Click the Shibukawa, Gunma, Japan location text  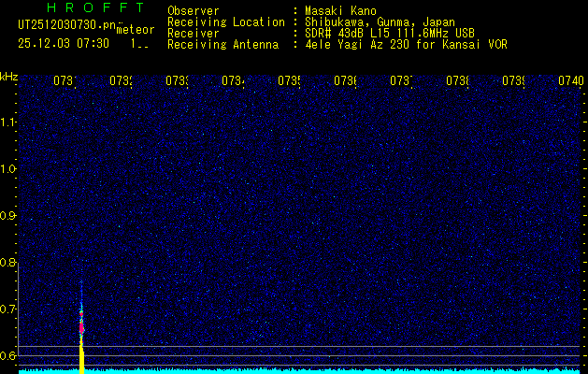click(376, 22)
